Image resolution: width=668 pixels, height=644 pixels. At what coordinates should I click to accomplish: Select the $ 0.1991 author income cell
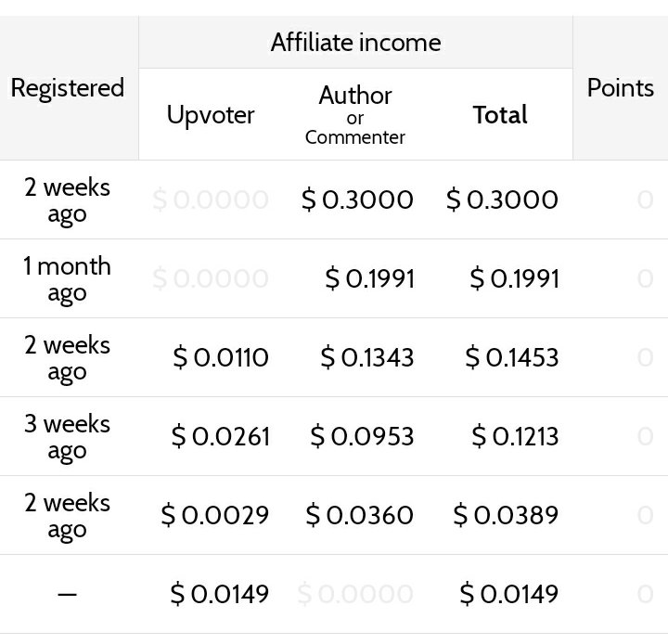pos(370,278)
